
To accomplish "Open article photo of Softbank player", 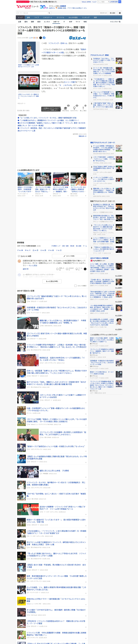I will click(x=29, y=52).
